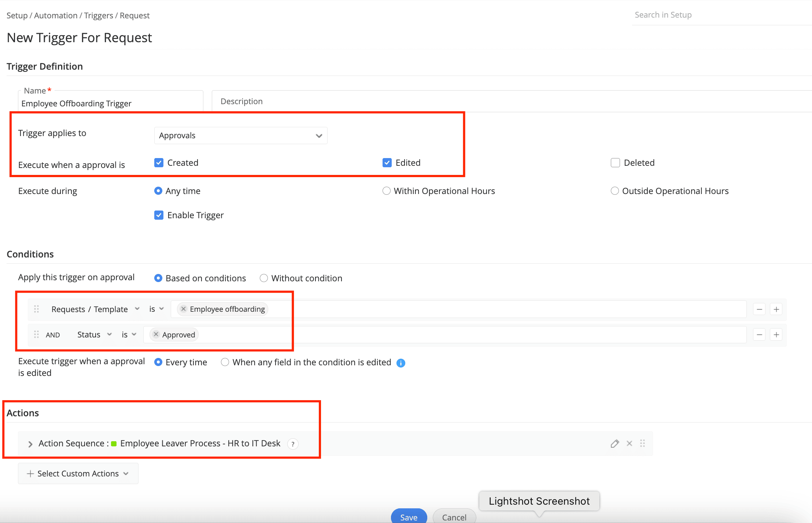Viewport: 812px width, 523px height.
Task: Remove the Approved status tag
Action: [156, 334]
